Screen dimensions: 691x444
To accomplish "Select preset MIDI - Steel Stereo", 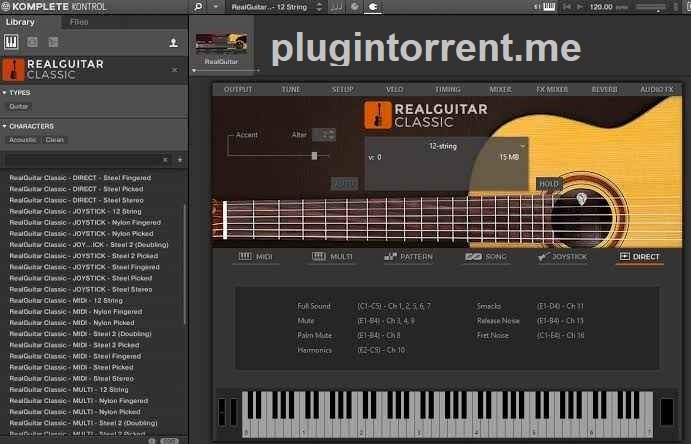I will point(71,378).
